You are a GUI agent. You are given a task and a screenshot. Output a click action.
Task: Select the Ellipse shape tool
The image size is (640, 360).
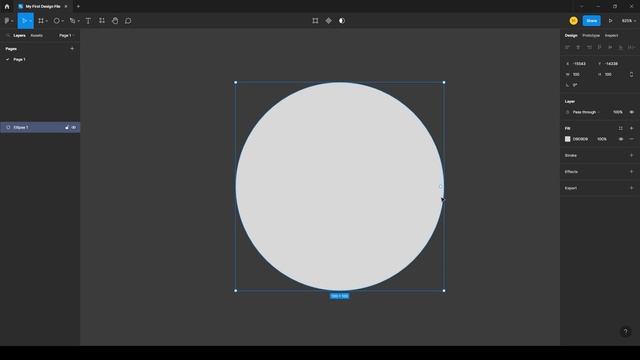(57, 21)
